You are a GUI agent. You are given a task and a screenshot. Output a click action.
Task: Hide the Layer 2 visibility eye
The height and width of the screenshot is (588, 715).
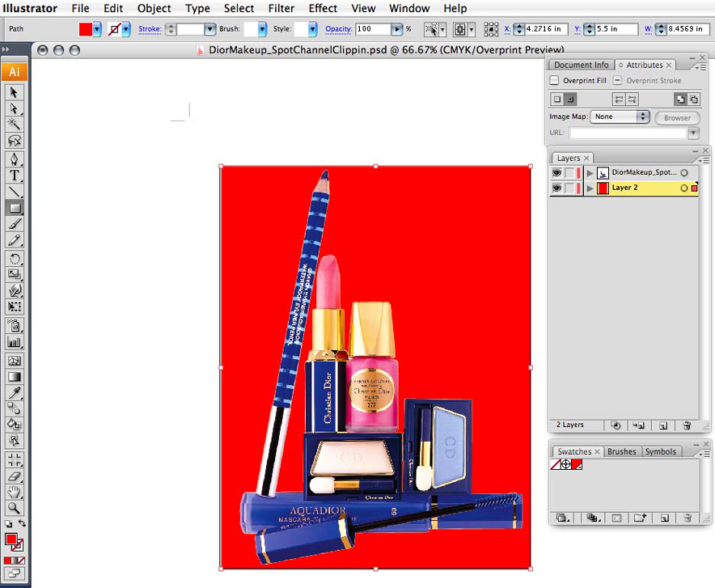point(556,188)
